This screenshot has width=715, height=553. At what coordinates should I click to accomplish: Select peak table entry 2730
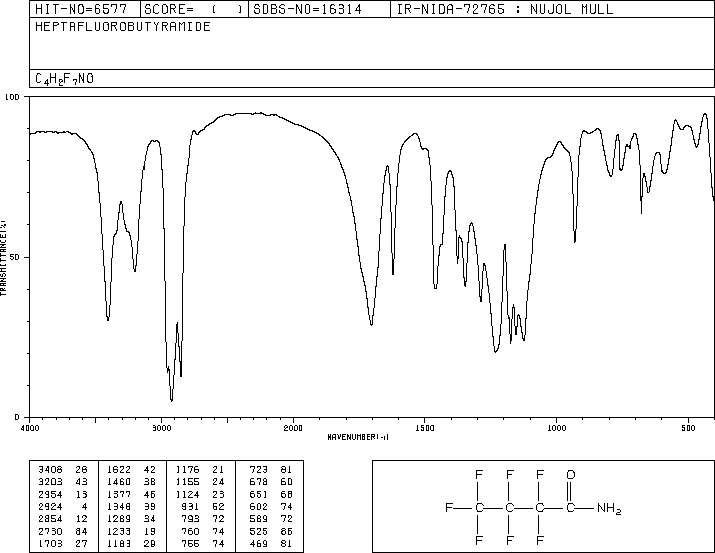pos(50,531)
